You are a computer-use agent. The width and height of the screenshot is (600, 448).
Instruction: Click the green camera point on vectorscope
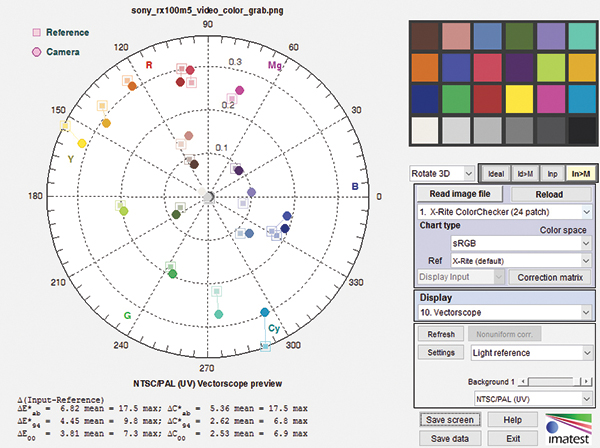pyautogui.click(x=173, y=274)
